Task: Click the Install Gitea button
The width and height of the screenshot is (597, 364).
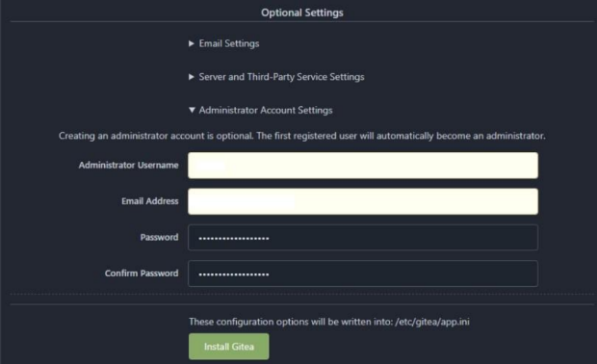Action: pyautogui.click(x=229, y=347)
